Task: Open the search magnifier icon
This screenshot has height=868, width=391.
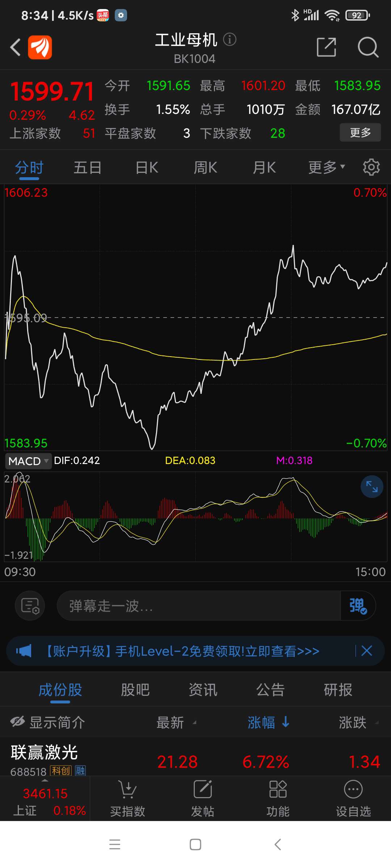Action: click(368, 47)
